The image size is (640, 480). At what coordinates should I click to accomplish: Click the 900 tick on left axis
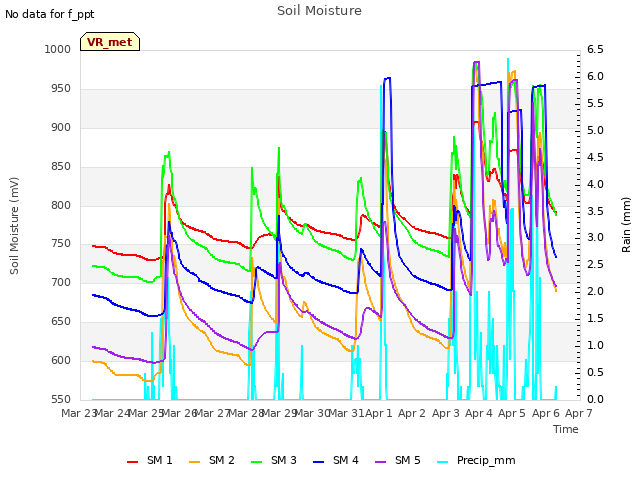(x=61, y=127)
